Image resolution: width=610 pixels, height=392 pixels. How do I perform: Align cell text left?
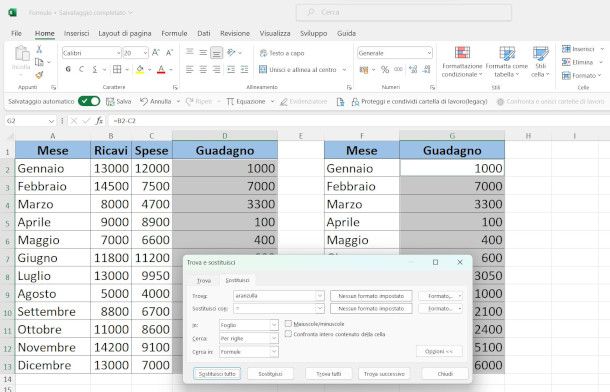point(189,70)
